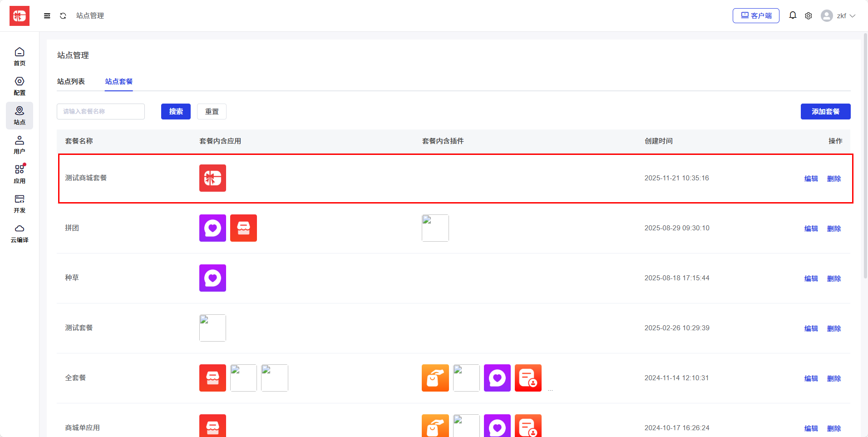868x437 pixels.
Task: Open 用户 users in sidebar
Action: pyautogui.click(x=20, y=145)
